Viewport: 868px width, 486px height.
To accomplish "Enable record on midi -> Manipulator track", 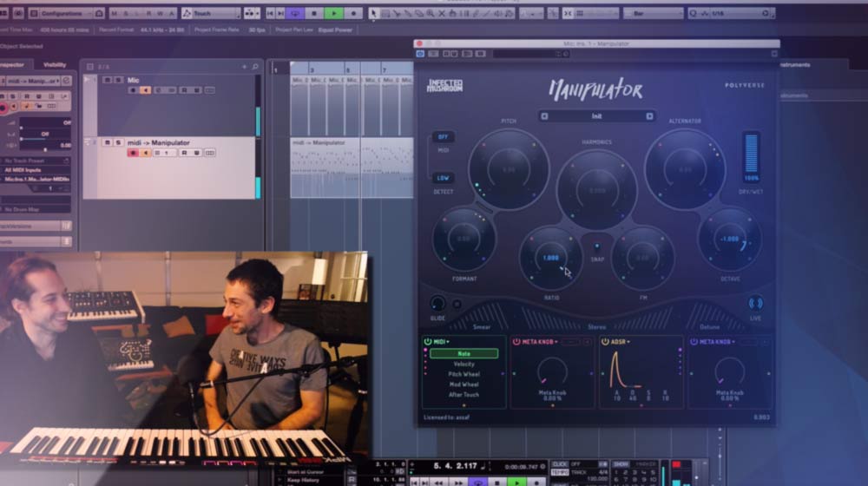I will 133,153.
